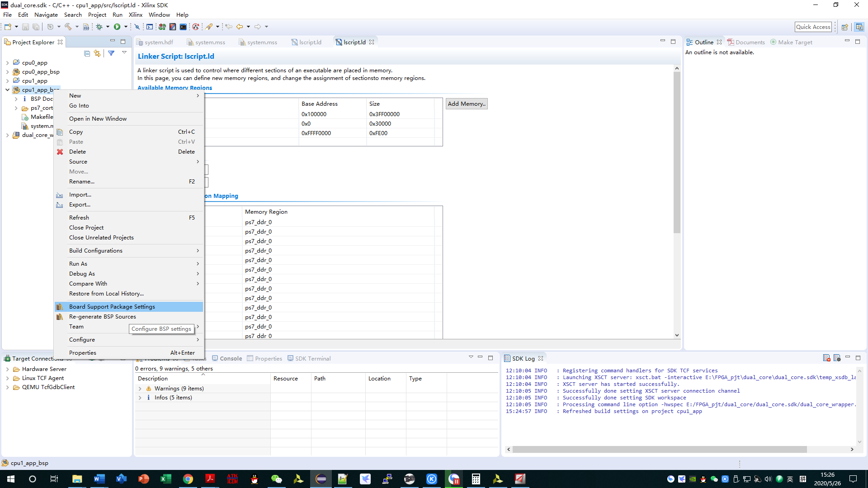
Task: Expand the Warnings (9 items) group
Action: click(140, 389)
